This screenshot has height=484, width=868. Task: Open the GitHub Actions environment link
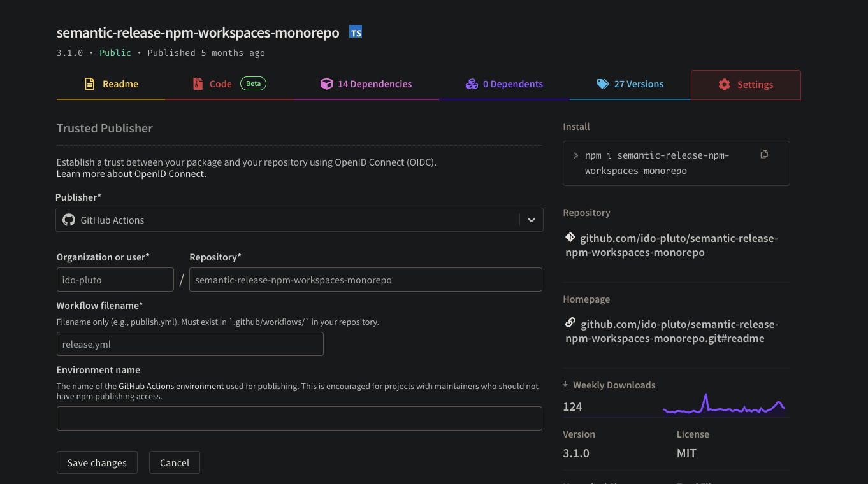171,386
